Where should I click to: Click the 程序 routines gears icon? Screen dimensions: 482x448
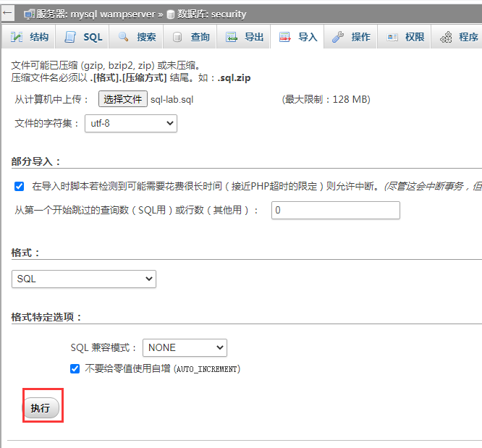point(446,37)
